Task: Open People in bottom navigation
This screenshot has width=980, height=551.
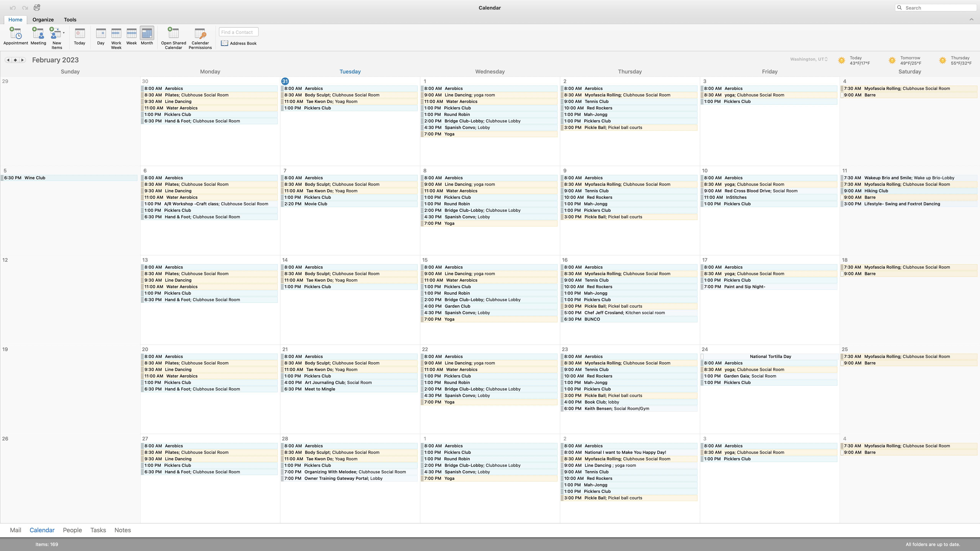Action: [x=72, y=530]
